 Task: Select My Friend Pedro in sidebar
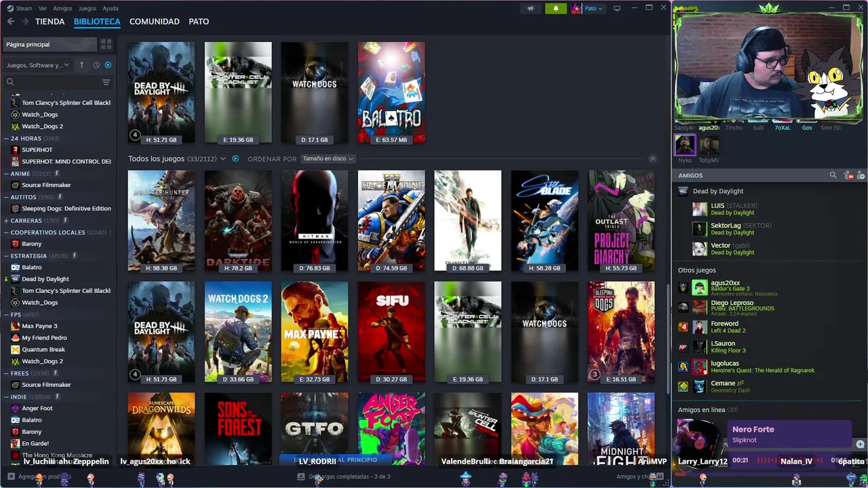coord(44,338)
